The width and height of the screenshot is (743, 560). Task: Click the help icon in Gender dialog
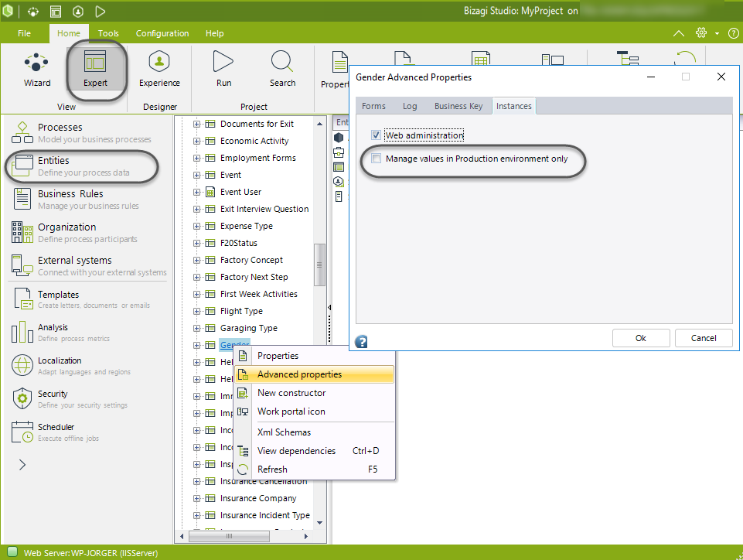(361, 341)
